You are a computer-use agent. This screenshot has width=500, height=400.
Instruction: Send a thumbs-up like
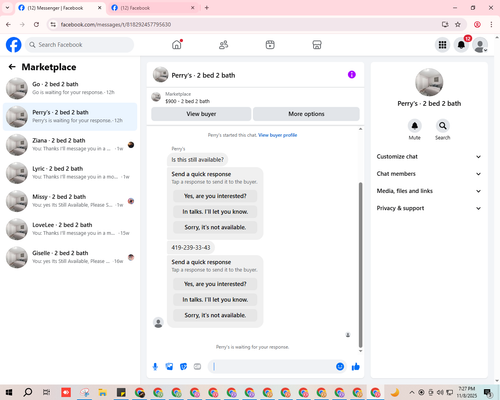pos(356,367)
